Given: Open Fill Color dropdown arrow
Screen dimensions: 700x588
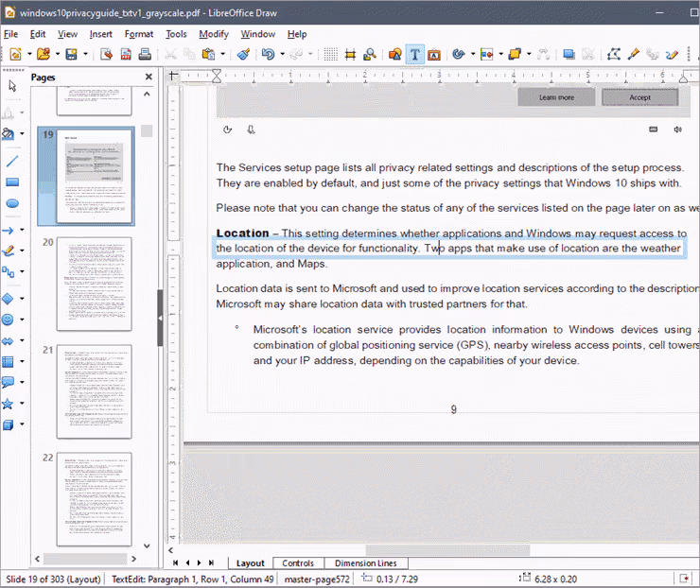Looking at the screenshot, I should [22, 133].
